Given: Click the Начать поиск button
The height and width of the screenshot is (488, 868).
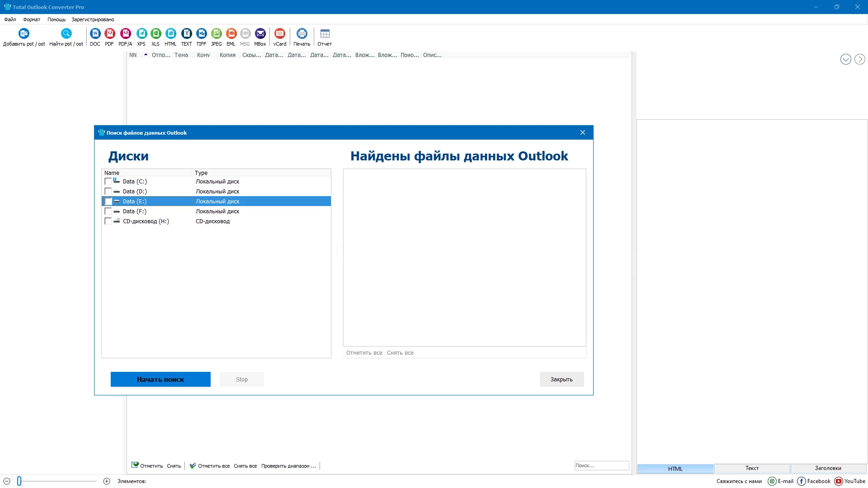Looking at the screenshot, I should pyautogui.click(x=160, y=379).
